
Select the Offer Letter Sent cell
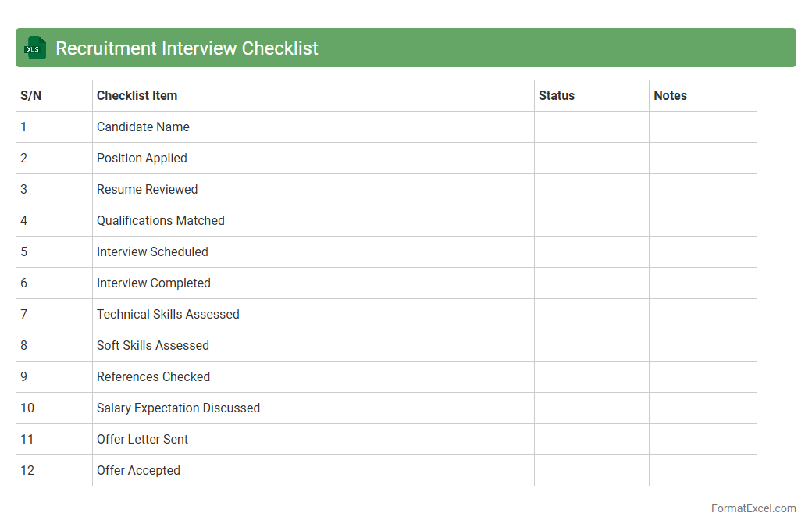[142, 440]
